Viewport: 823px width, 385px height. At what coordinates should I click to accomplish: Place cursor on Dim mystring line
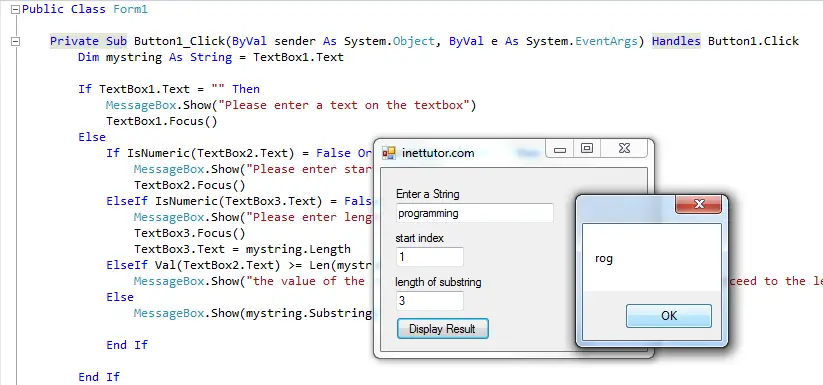click(x=210, y=57)
